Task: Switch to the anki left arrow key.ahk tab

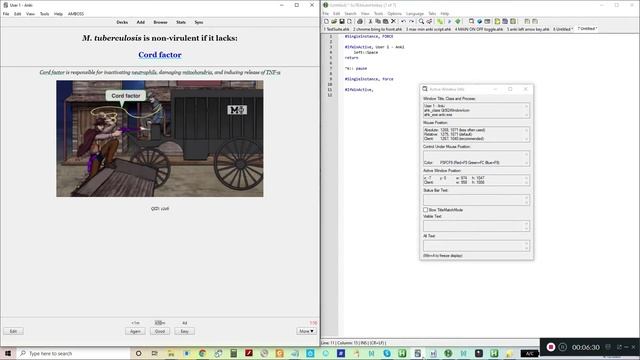Action: pyautogui.click(x=528, y=29)
